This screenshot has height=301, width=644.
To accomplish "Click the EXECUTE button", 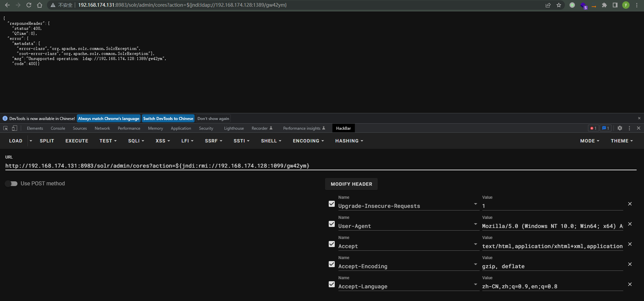I will 77,141.
